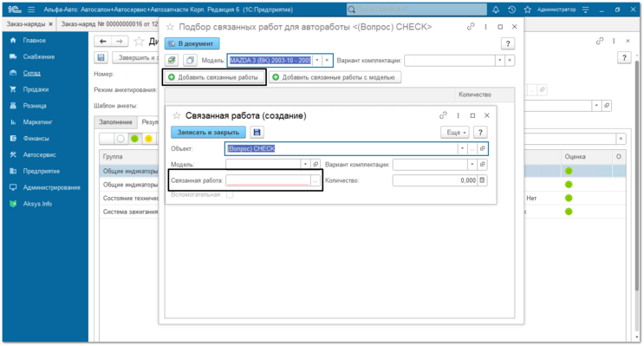Viewport: 644px width, 346px height.
Task: Click Добавить связанные работы с моделью
Action: [x=335, y=77]
